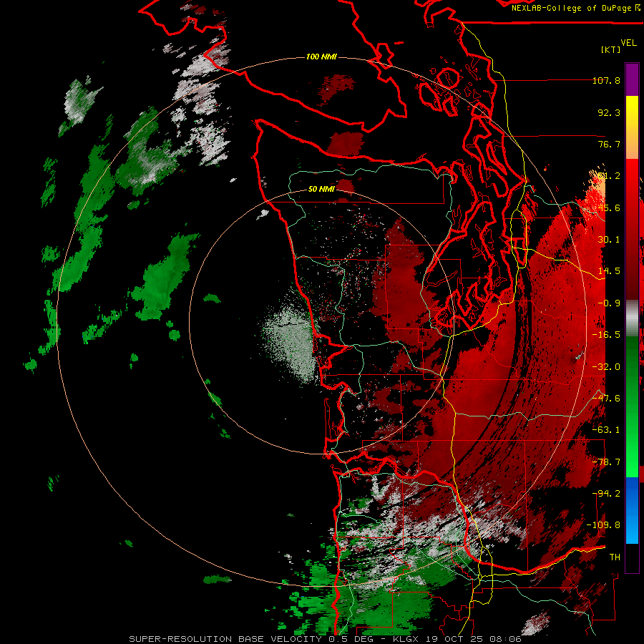This screenshot has height=644, width=644.
Task: Click the NEXLAB-College of DuPage label
Action: pyautogui.click(x=572, y=8)
